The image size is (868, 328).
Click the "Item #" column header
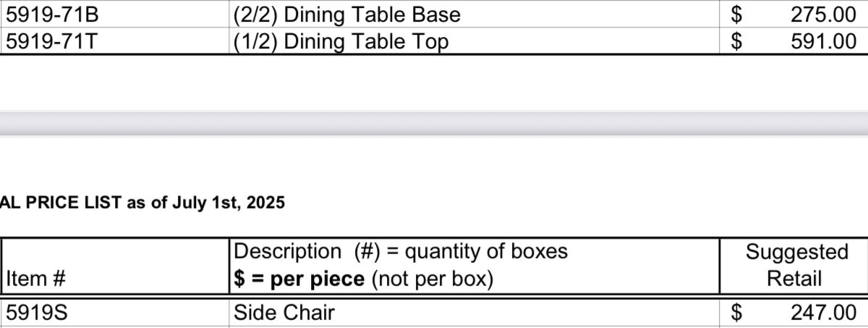click(x=35, y=279)
